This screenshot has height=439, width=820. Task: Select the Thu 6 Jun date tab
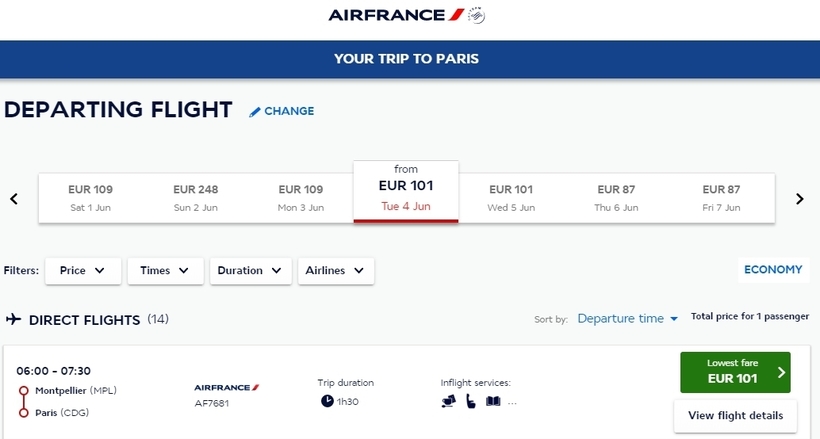pos(616,198)
